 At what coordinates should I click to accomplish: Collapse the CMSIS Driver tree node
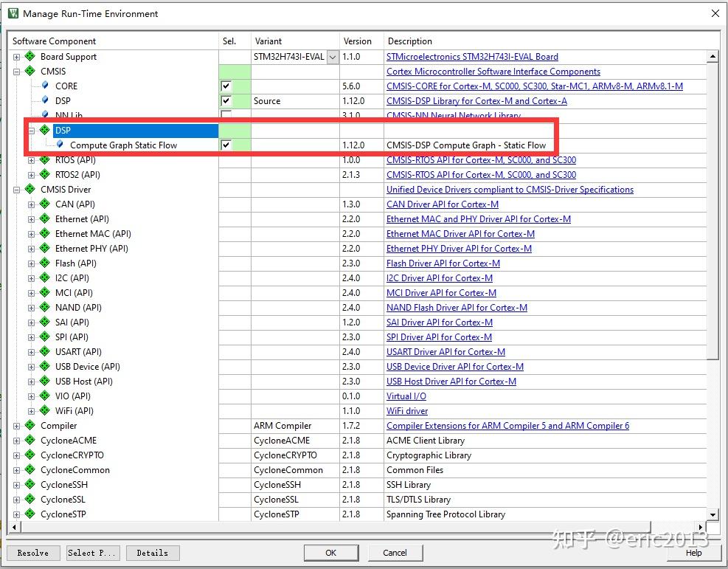tap(17, 190)
